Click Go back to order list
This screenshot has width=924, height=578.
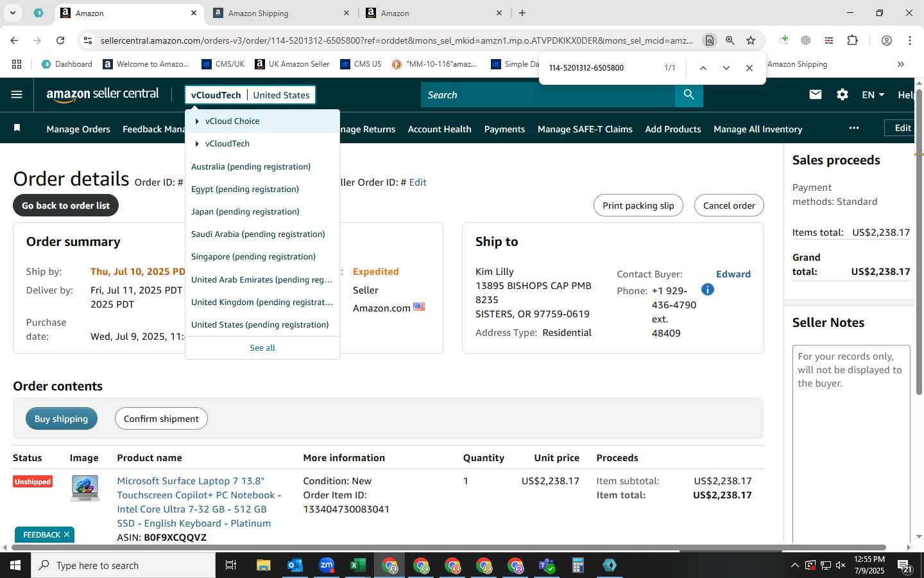point(66,206)
